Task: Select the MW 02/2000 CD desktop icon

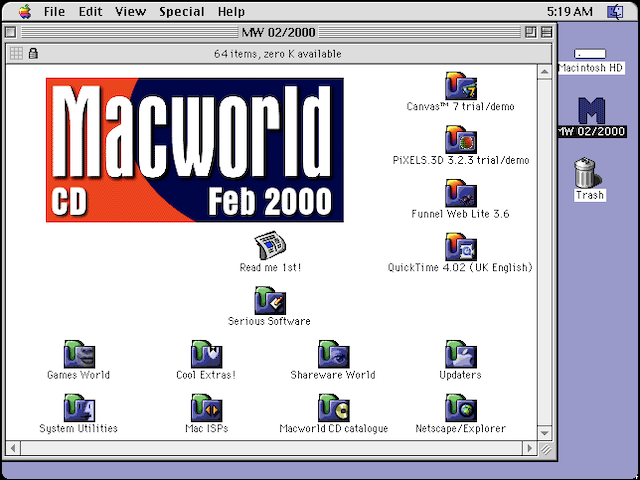Action: 592,110
